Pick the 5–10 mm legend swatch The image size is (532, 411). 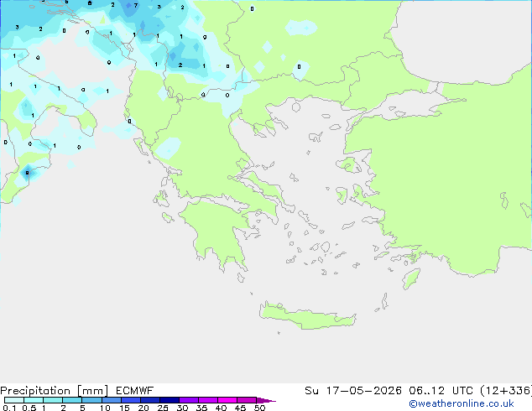click(91, 400)
